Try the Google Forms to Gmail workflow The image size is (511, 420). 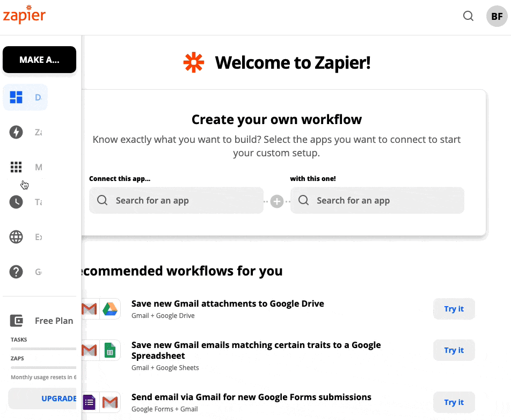[x=454, y=402]
